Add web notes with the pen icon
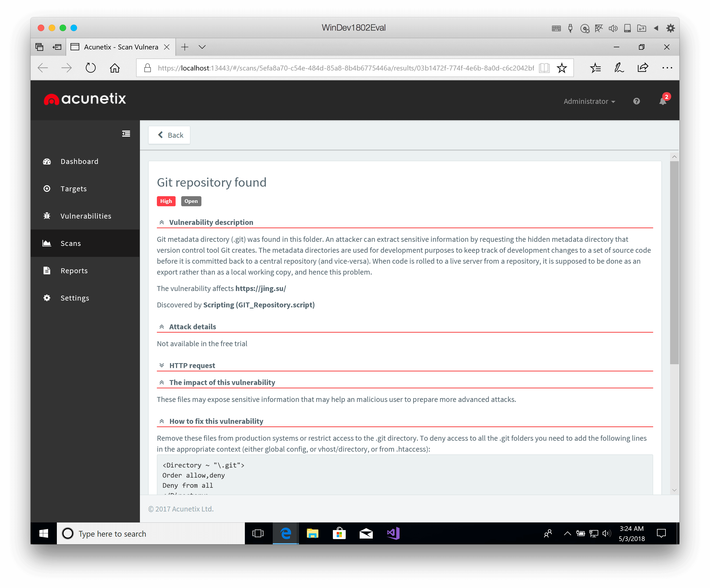This screenshot has width=710, height=588. pyautogui.click(x=619, y=68)
